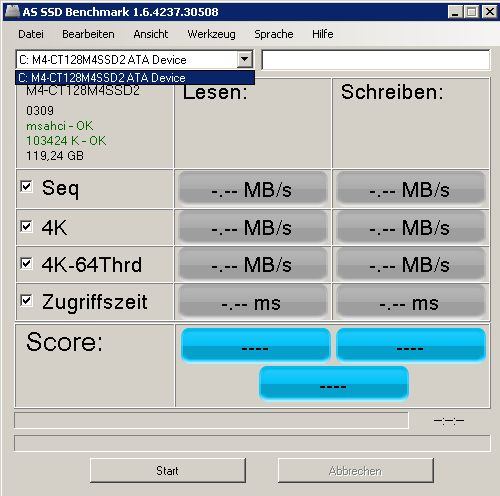Click the '119,24 GB' capacity text

[55, 156]
